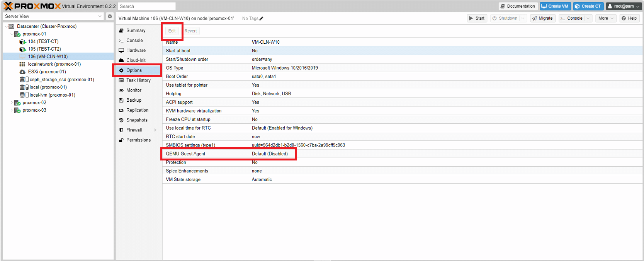The image size is (644, 261).
Task: Select the Options tab
Action: (139, 70)
